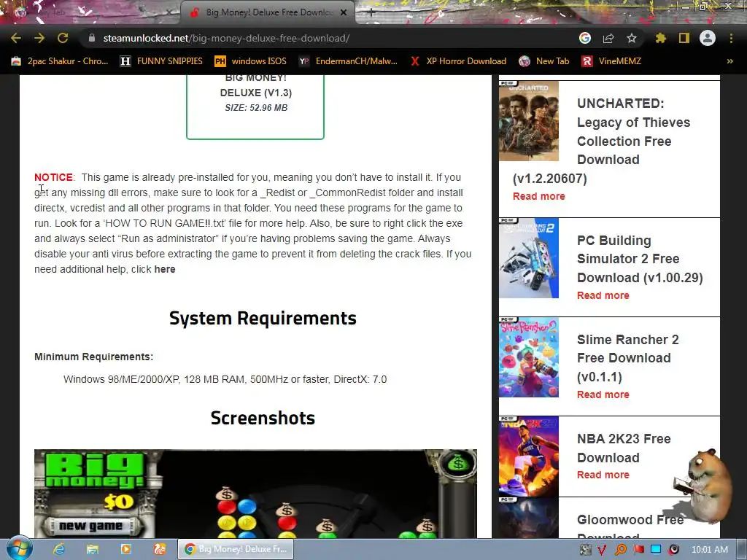Select the Chrome Big Money taskbar button
This screenshot has height=560, width=747.
[236, 549]
